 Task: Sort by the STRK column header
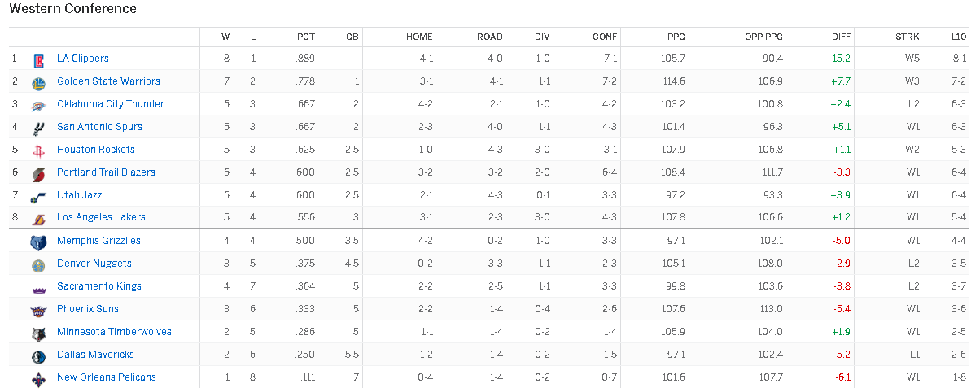pyautogui.click(x=907, y=37)
